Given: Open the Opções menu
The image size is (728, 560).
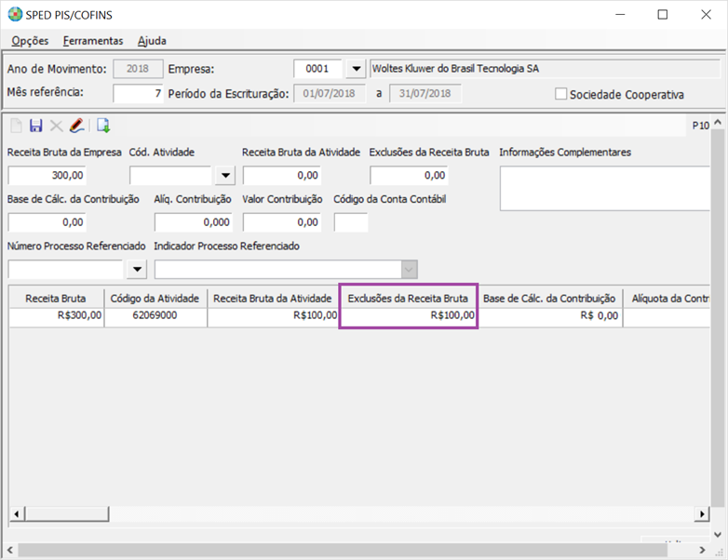Looking at the screenshot, I should pos(30,41).
